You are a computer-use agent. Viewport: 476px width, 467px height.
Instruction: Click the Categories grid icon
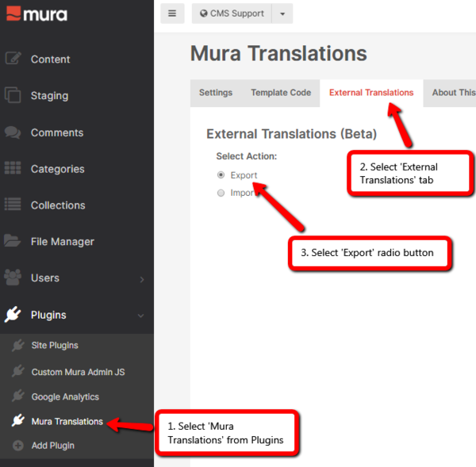tap(13, 168)
